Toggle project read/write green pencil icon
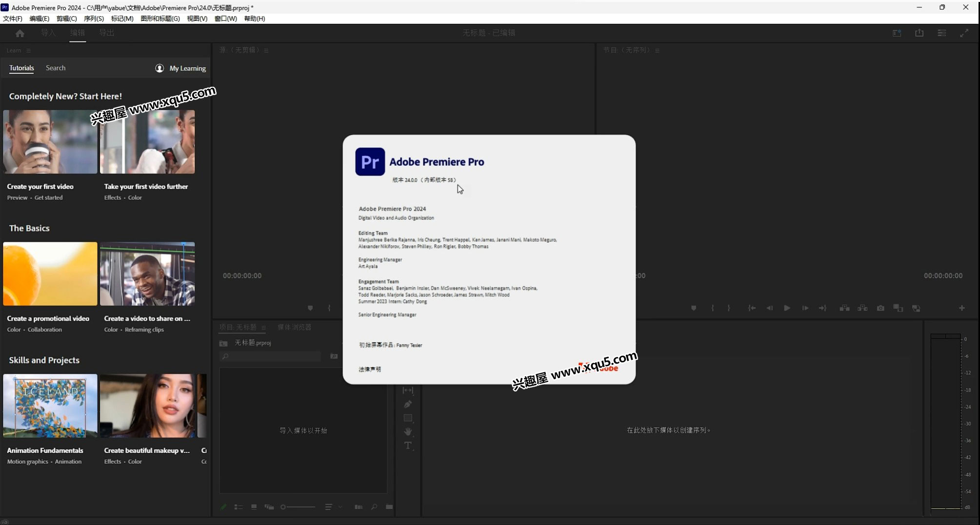The width and height of the screenshot is (980, 525). point(223,507)
